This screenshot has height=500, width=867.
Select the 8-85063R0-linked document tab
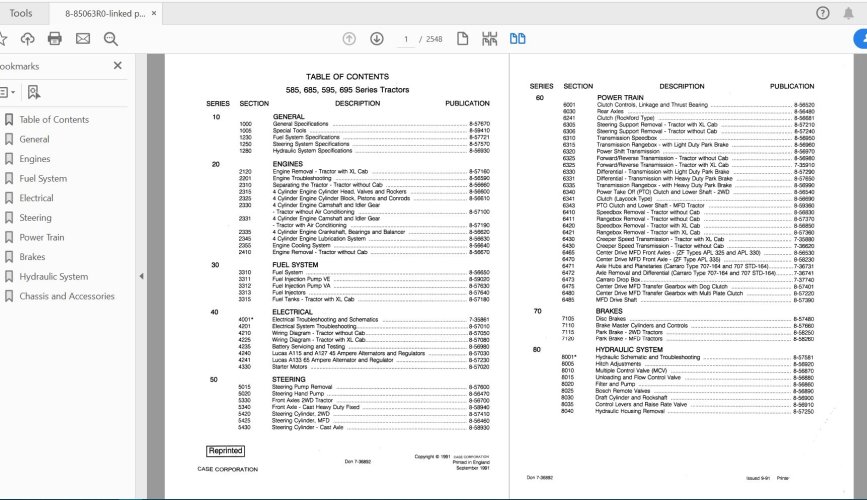pyautogui.click(x=105, y=14)
